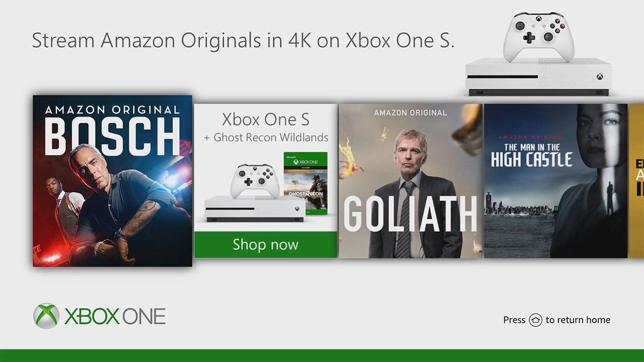Click the BOSCH title lettering

(112, 136)
